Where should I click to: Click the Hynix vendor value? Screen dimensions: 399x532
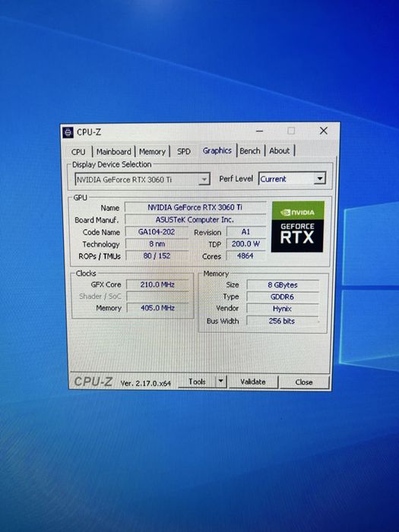[x=283, y=309]
